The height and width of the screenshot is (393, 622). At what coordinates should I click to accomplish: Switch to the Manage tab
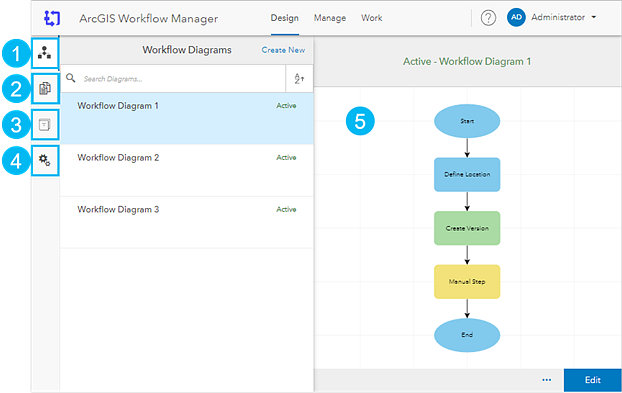click(x=330, y=18)
